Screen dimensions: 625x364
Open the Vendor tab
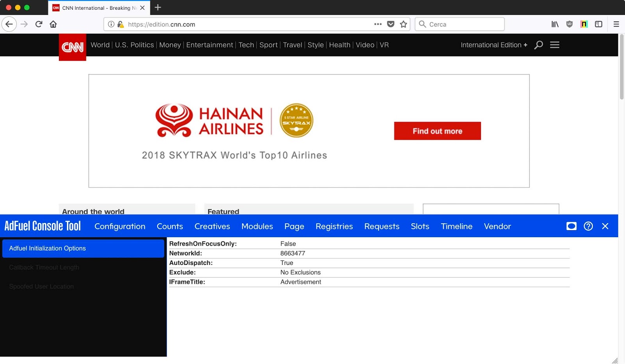(x=497, y=226)
